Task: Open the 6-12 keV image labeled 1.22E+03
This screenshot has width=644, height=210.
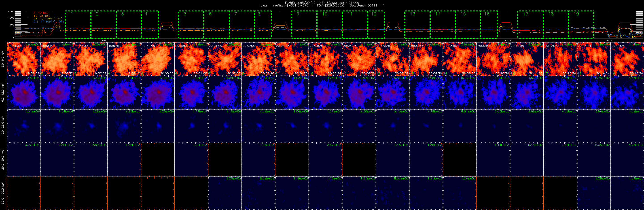Action: [57, 92]
